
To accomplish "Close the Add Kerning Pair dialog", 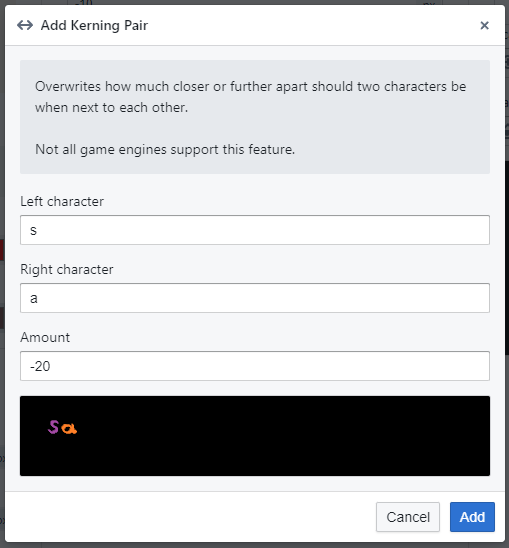I will pos(484,26).
